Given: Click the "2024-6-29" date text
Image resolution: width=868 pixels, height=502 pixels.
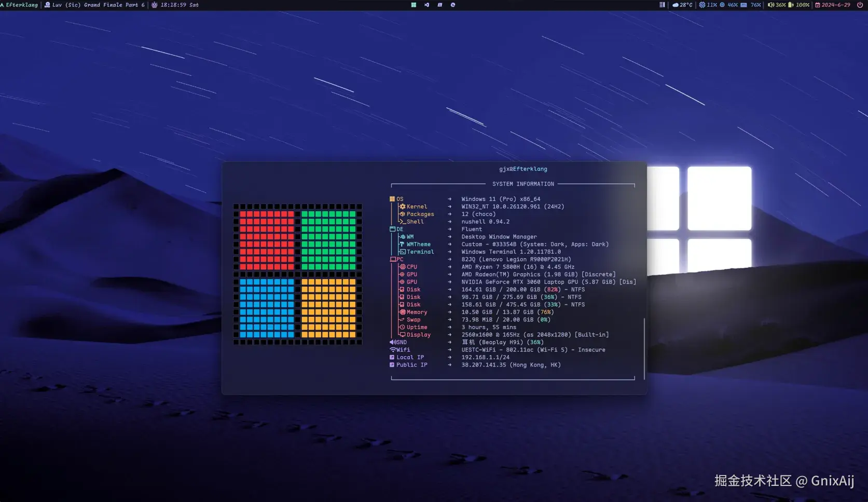Looking at the screenshot, I should tap(836, 5).
